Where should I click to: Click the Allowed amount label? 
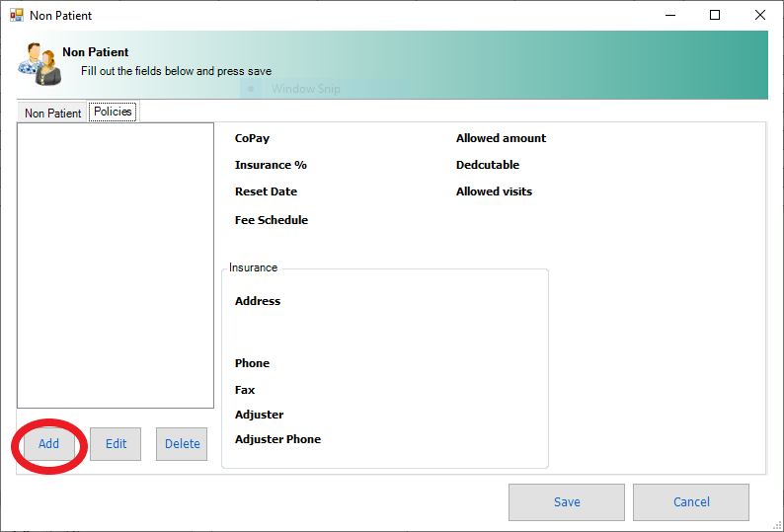pos(501,139)
